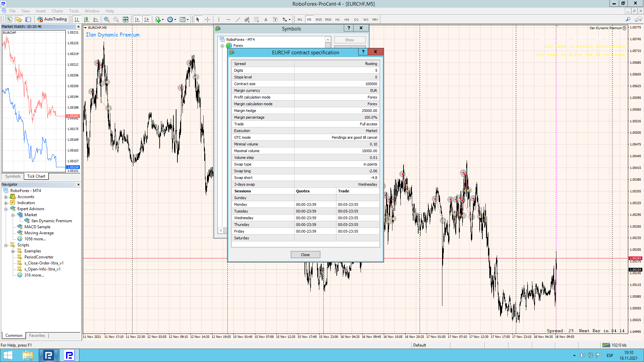The image size is (644, 362).
Task: Switch to the Tick Chart tab
Action: click(36, 176)
